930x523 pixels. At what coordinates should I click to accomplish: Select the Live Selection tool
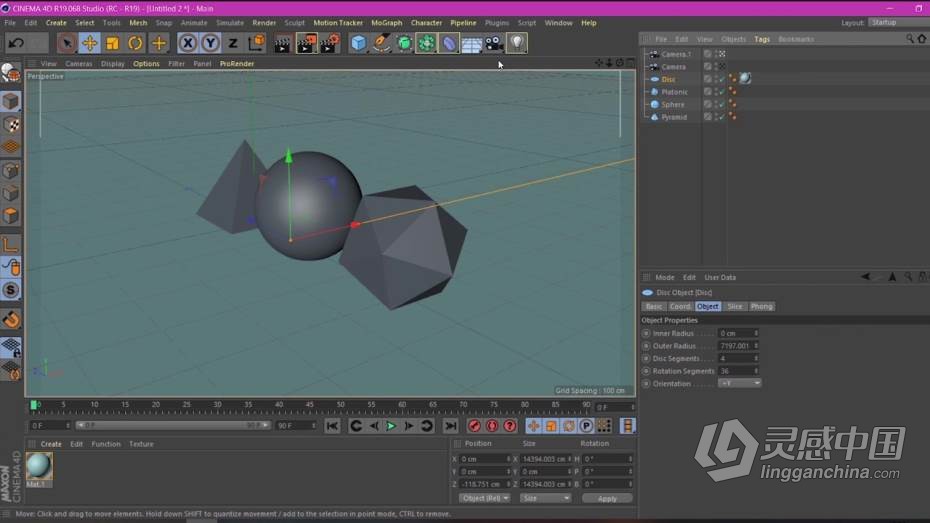tap(66, 43)
